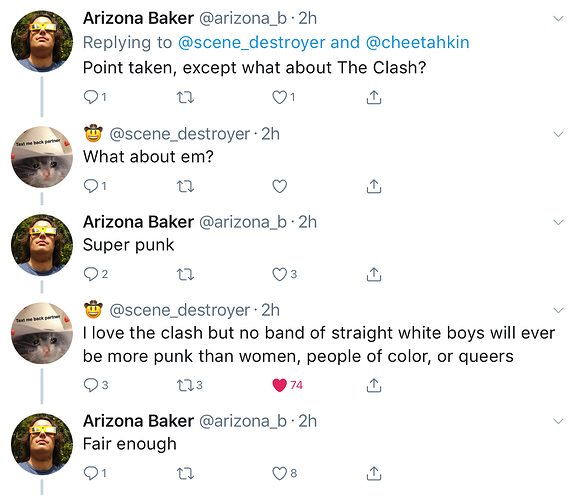The height and width of the screenshot is (500, 576).
Task: Retweet the "What about em?" tweet
Action: (x=185, y=187)
